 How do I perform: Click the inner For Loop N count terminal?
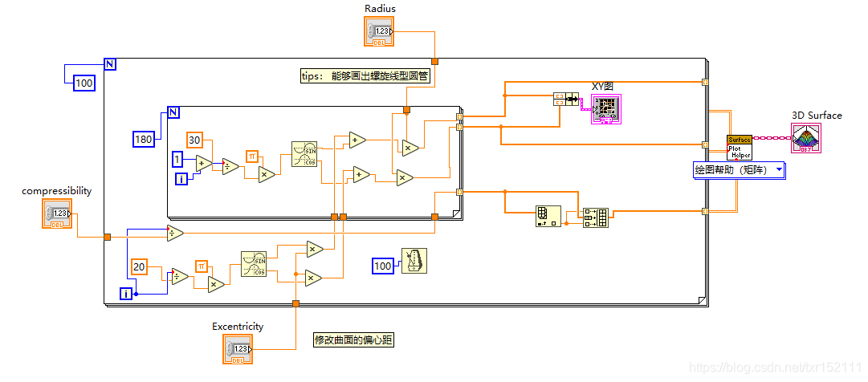click(173, 113)
